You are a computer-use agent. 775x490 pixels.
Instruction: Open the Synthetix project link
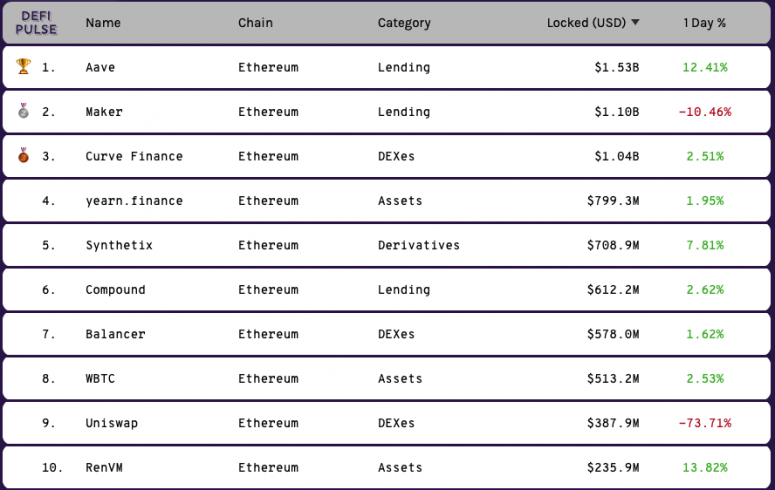[119, 245]
